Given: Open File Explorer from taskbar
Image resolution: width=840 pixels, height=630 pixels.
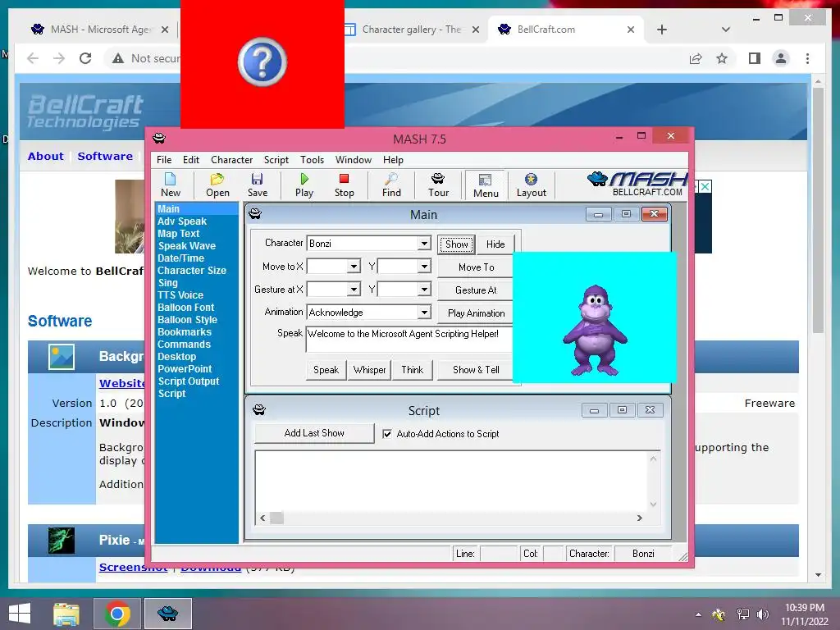Looking at the screenshot, I should (x=66, y=614).
